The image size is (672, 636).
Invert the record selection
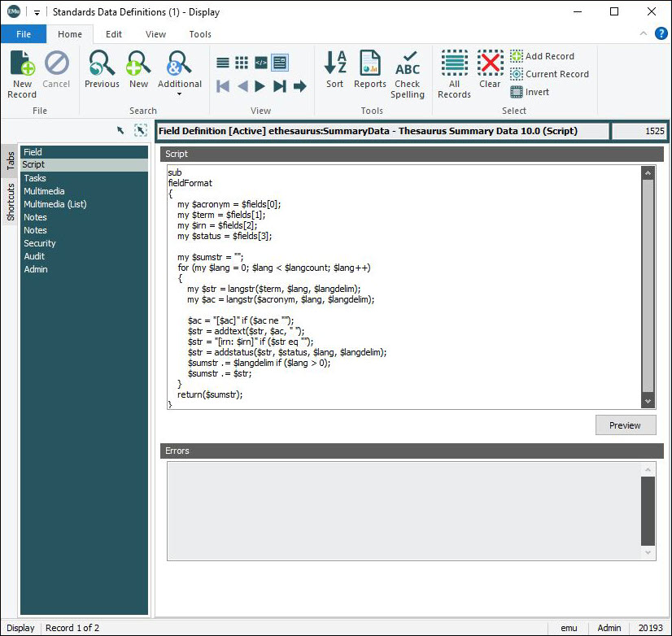[x=530, y=92]
